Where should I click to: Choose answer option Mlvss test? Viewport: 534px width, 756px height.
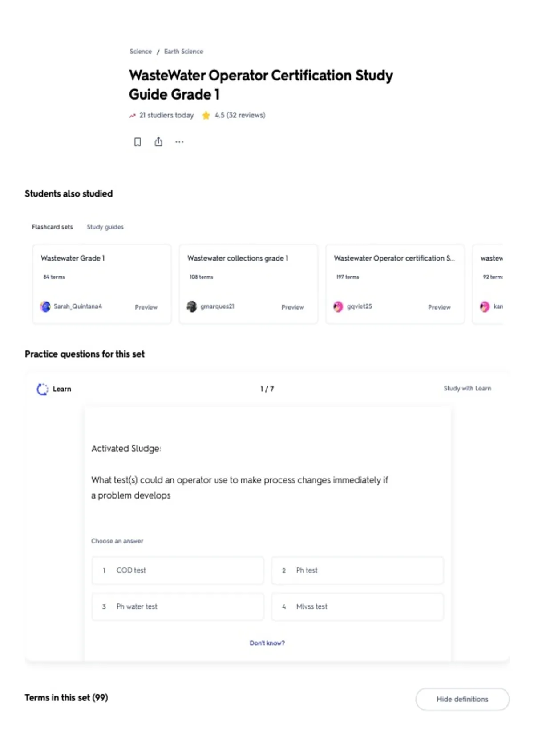click(x=358, y=607)
